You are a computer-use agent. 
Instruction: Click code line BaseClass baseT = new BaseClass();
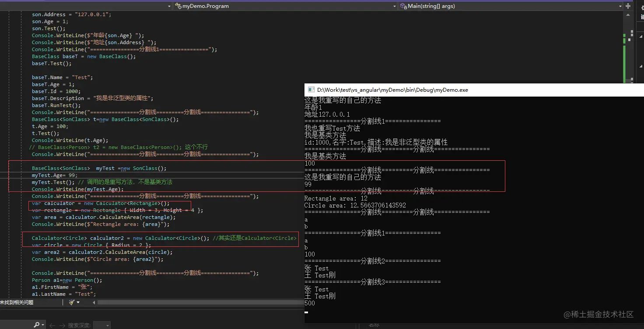click(84, 56)
